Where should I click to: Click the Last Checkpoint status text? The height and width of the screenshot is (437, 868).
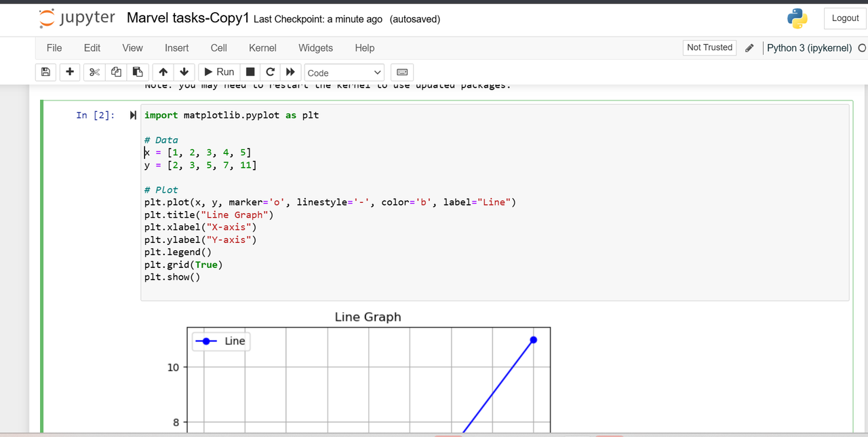318,19
